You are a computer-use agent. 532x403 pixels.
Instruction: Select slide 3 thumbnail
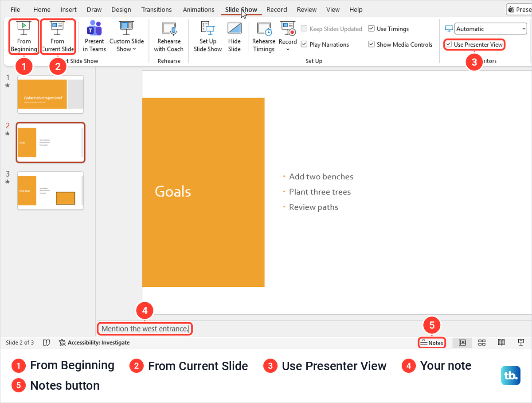tap(51, 191)
